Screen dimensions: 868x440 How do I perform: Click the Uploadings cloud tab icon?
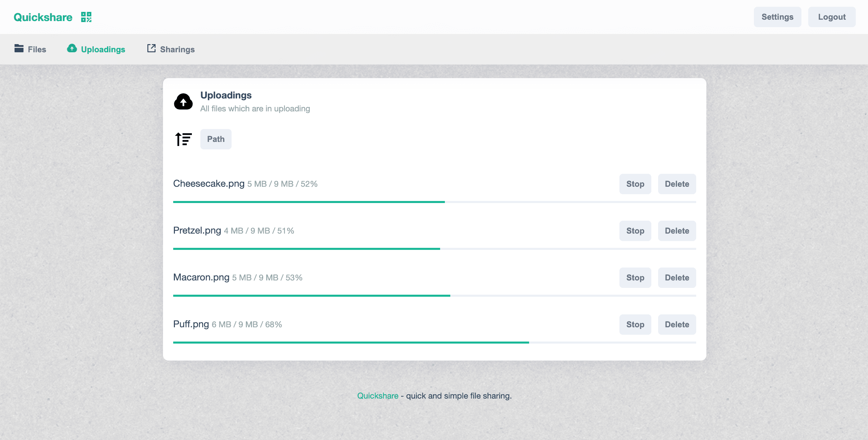pos(72,49)
